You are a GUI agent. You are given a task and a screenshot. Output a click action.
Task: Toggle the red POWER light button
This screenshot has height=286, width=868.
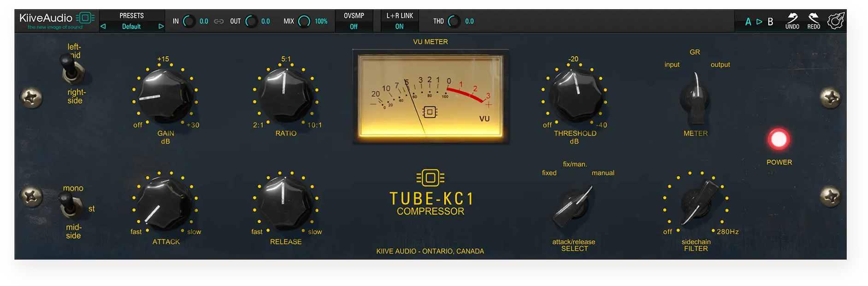779,139
